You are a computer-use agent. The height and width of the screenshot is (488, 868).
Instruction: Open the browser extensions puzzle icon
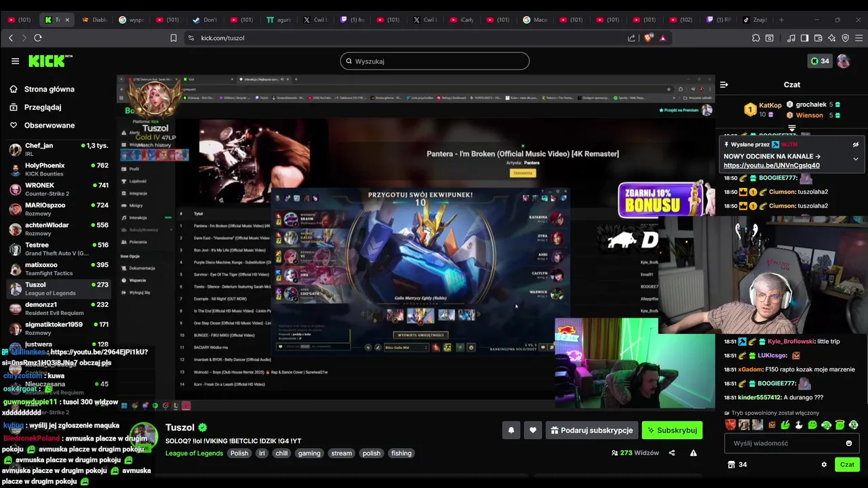click(x=756, y=38)
